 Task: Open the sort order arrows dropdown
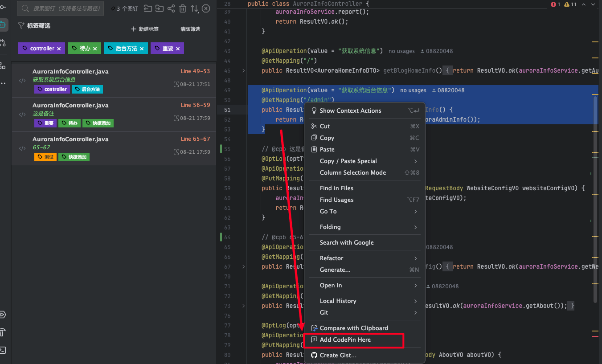pyautogui.click(x=194, y=8)
